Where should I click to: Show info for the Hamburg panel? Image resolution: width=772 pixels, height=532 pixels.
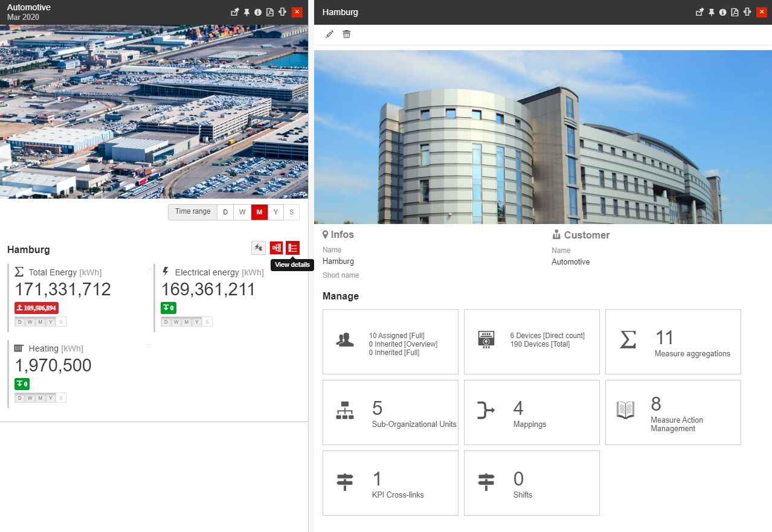[722, 12]
